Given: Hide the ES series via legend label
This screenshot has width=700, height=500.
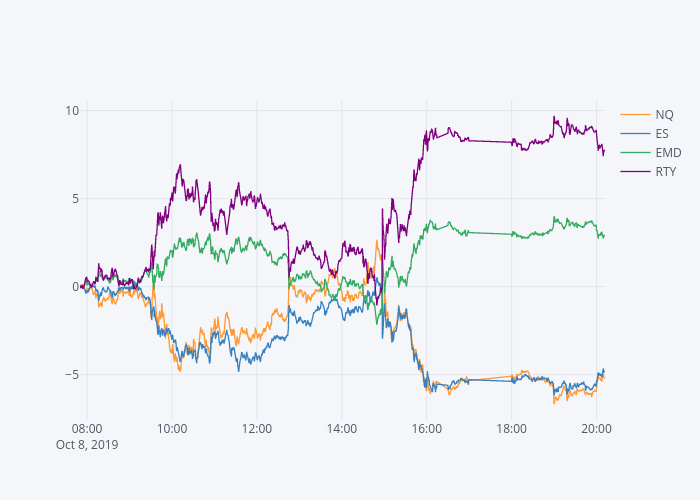Looking at the screenshot, I should [x=663, y=133].
